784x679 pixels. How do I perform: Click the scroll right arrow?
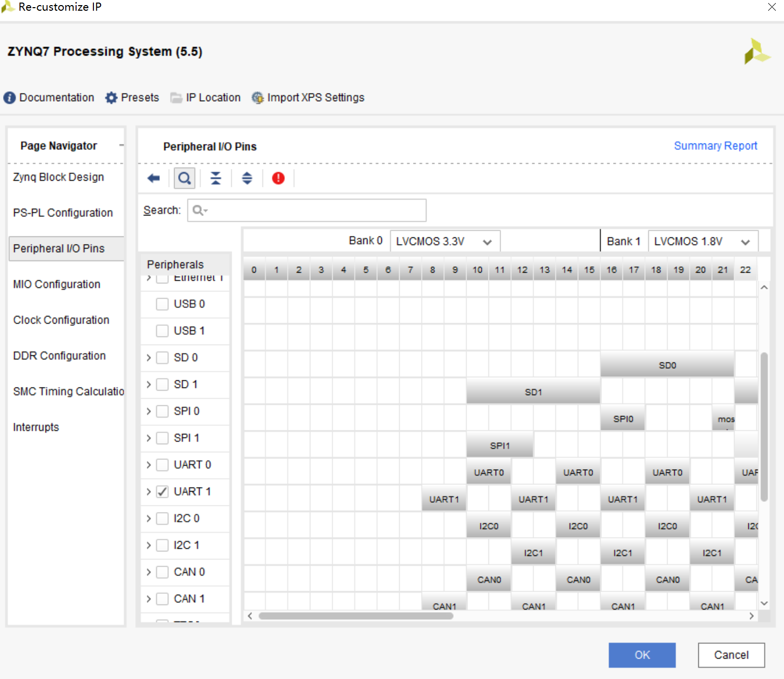(x=751, y=616)
